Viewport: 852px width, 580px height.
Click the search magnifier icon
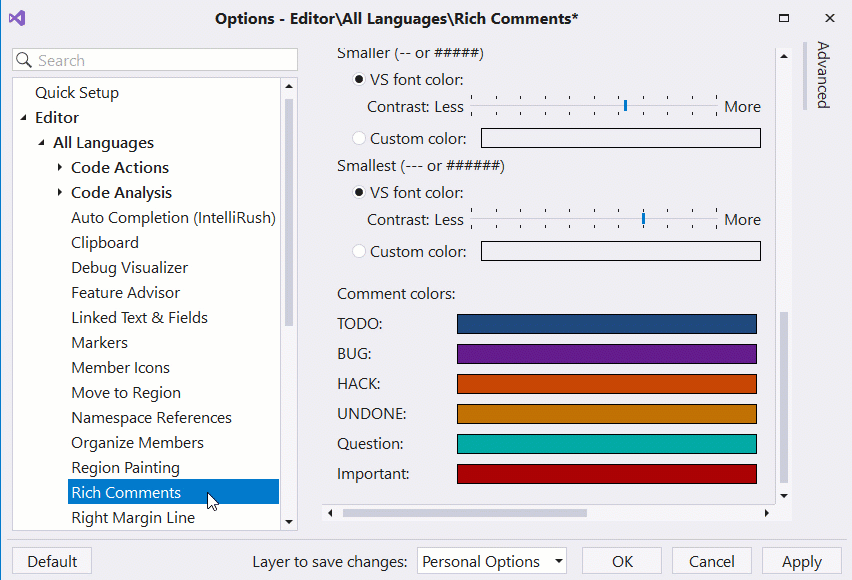pos(25,61)
